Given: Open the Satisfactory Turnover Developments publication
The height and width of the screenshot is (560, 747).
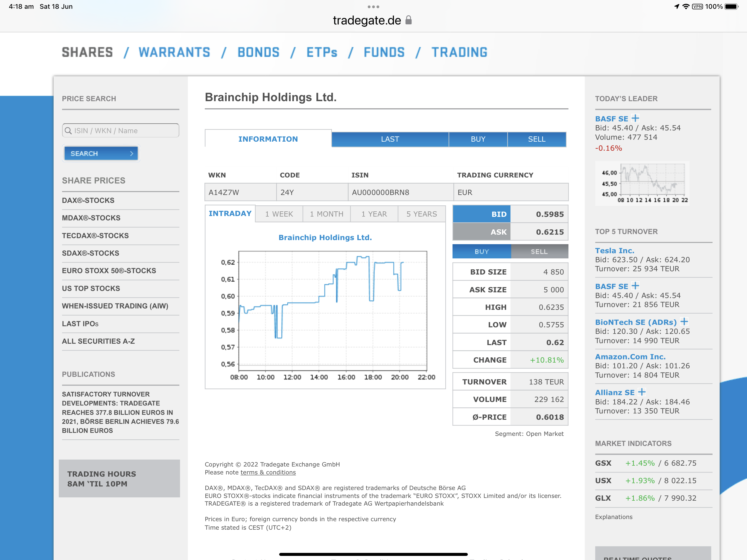Looking at the screenshot, I should tap(121, 412).
